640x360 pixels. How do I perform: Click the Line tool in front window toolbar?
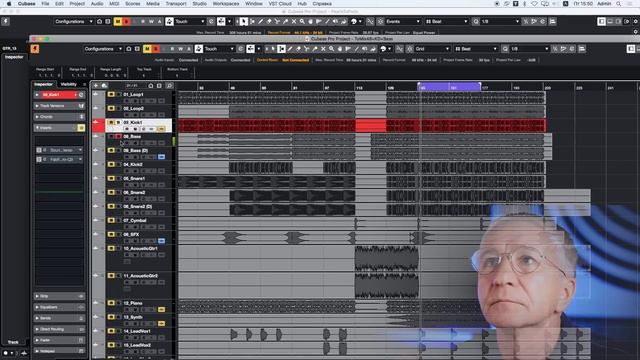tap(356, 49)
